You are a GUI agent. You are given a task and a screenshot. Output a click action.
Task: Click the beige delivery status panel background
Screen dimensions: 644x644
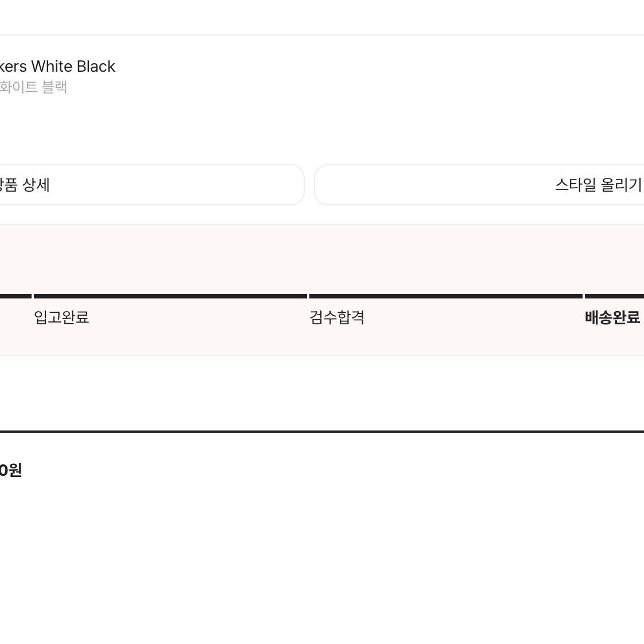coord(321,258)
